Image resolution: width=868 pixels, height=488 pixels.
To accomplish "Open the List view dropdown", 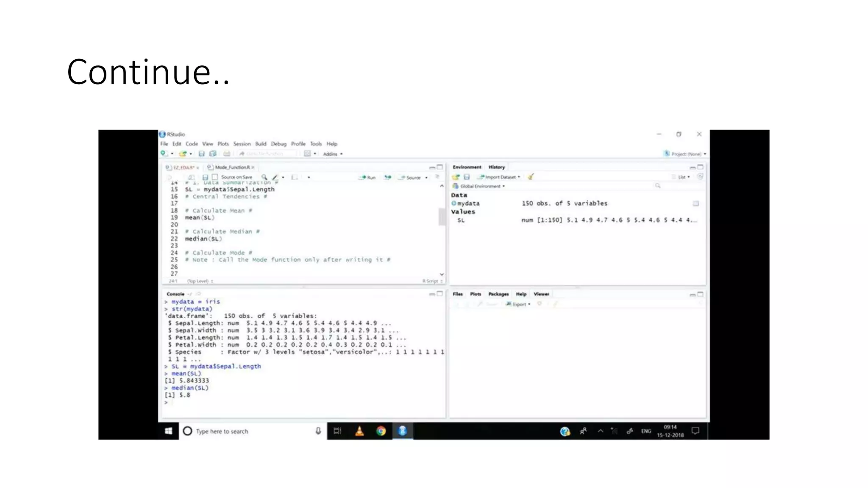I will tap(682, 177).
